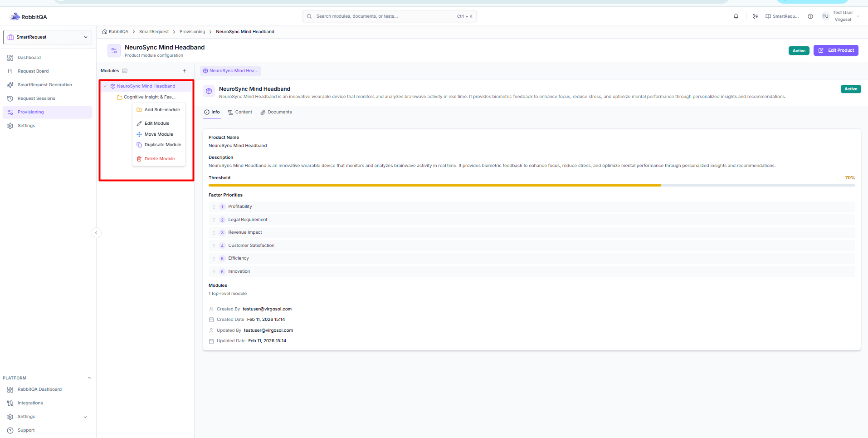Switch to the Documents tab
868x438 pixels.
[x=276, y=112]
